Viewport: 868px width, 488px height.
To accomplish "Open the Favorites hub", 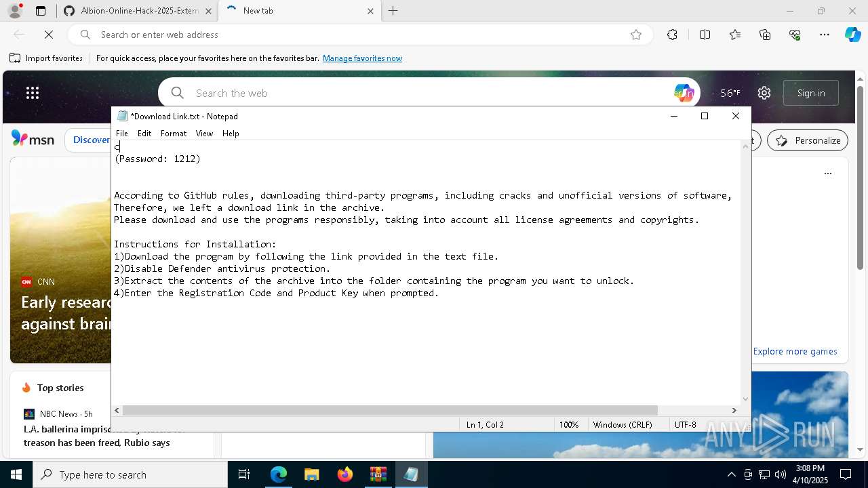I will (x=735, y=35).
